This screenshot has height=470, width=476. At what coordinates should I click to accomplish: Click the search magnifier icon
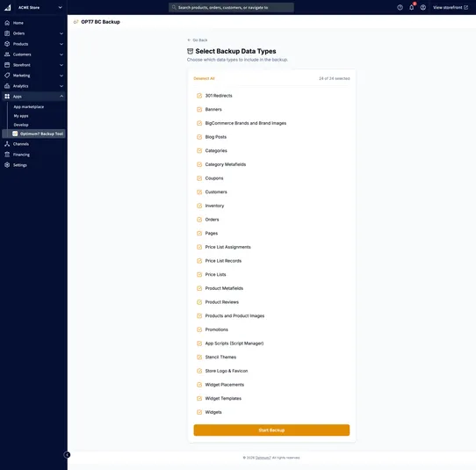coord(174,7)
